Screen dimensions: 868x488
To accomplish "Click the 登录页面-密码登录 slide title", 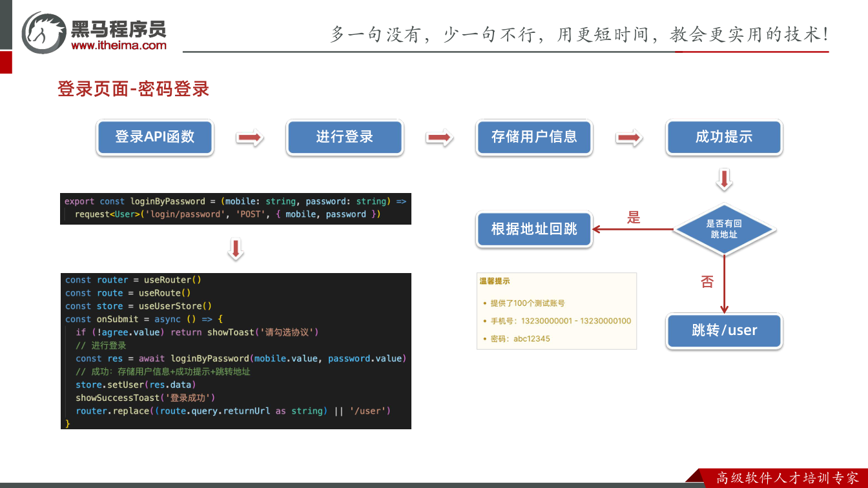I will [x=134, y=89].
